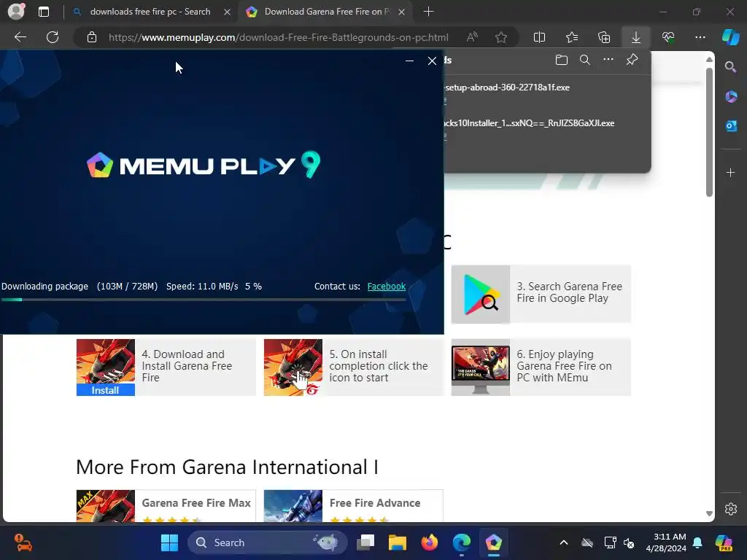This screenshot has width=747, height=560.
Task: Open downloads folder icon in Downloads panel
Action: [561, 60]
